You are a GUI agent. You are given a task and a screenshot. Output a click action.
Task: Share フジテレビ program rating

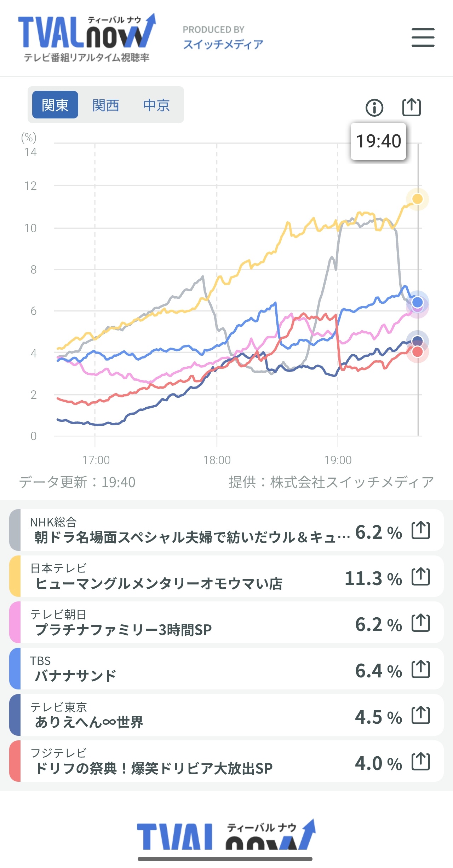(x=421, y=762)
